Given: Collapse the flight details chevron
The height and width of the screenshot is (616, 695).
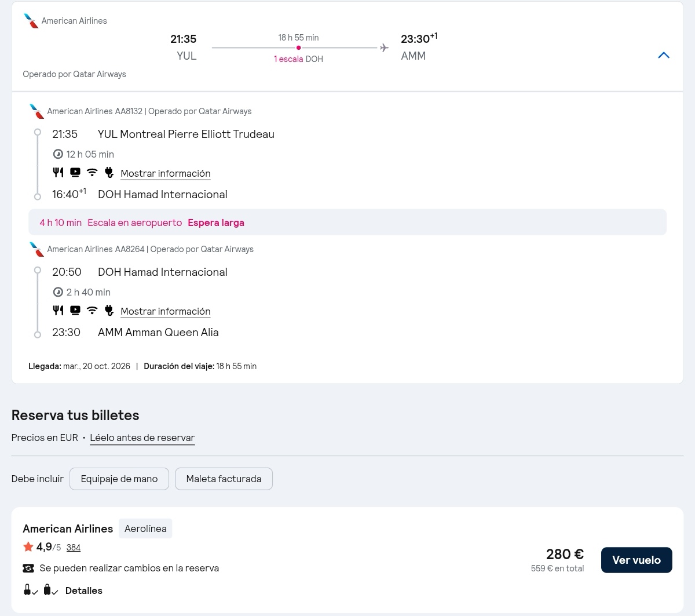Looking at the screenshot, I should click(x=664, y=55).
